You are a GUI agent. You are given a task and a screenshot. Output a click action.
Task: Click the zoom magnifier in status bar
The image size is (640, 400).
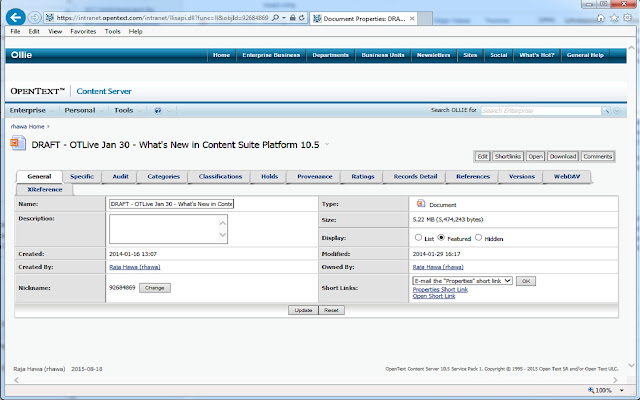[591, 390]
